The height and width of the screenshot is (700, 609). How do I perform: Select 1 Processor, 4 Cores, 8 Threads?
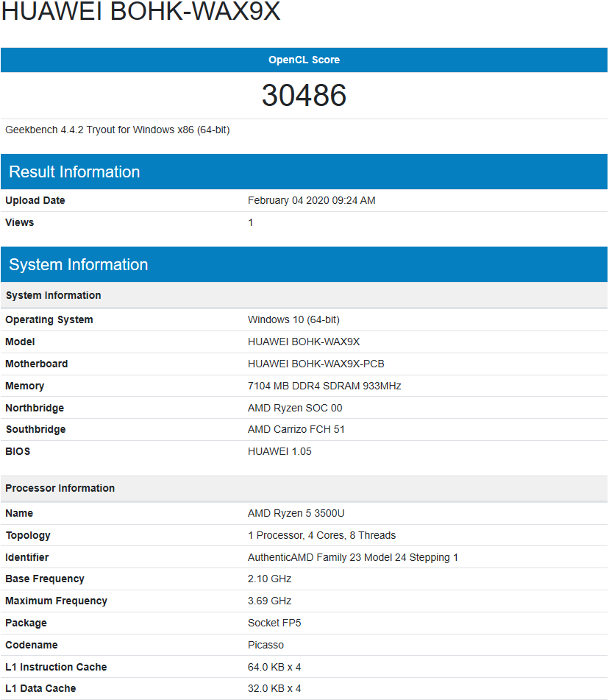[x=321, y=535]
